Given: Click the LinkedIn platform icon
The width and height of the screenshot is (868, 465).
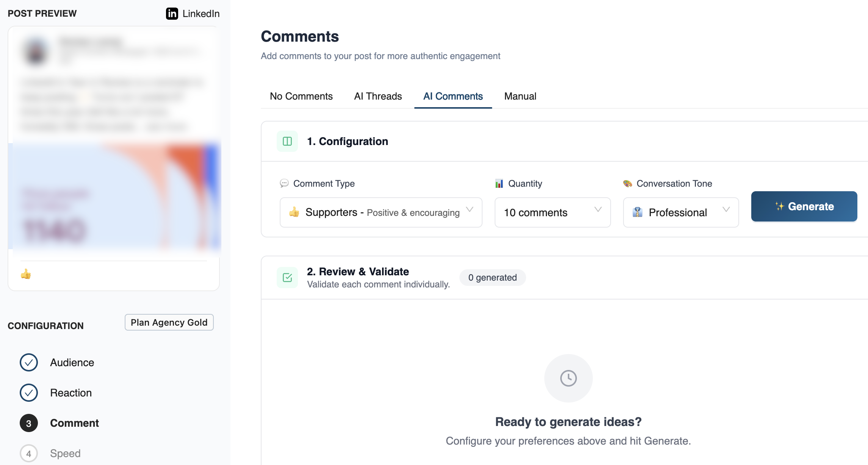Looking at the screenshot, I should [172, 14].
